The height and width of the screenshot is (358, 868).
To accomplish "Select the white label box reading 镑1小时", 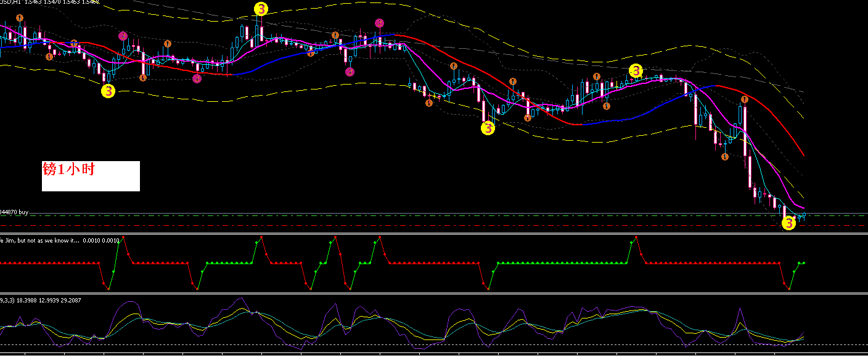I will point(91,177).
